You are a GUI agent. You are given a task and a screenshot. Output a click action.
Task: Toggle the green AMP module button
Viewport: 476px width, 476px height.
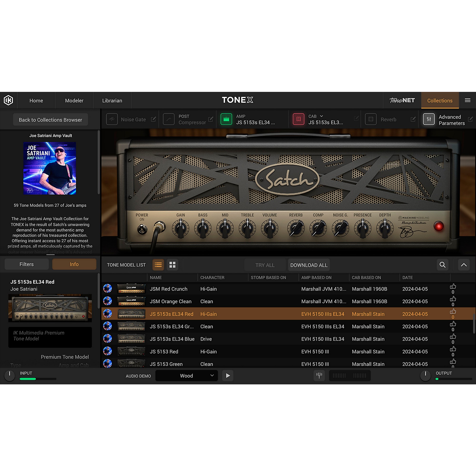tap(226, 119)
